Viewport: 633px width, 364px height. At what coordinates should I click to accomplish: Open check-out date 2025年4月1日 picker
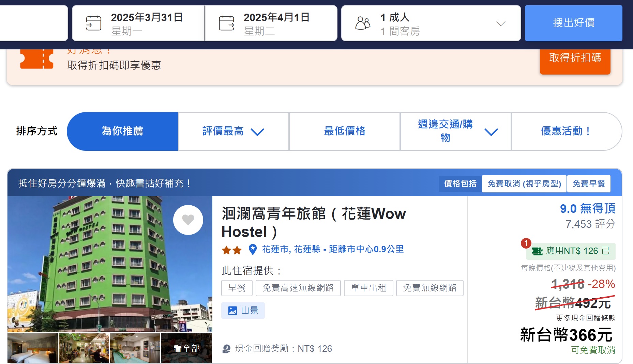click(271, 23)
